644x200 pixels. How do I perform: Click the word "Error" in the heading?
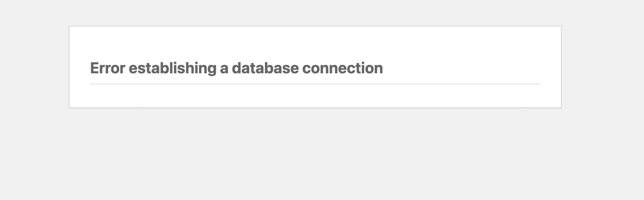107,68
